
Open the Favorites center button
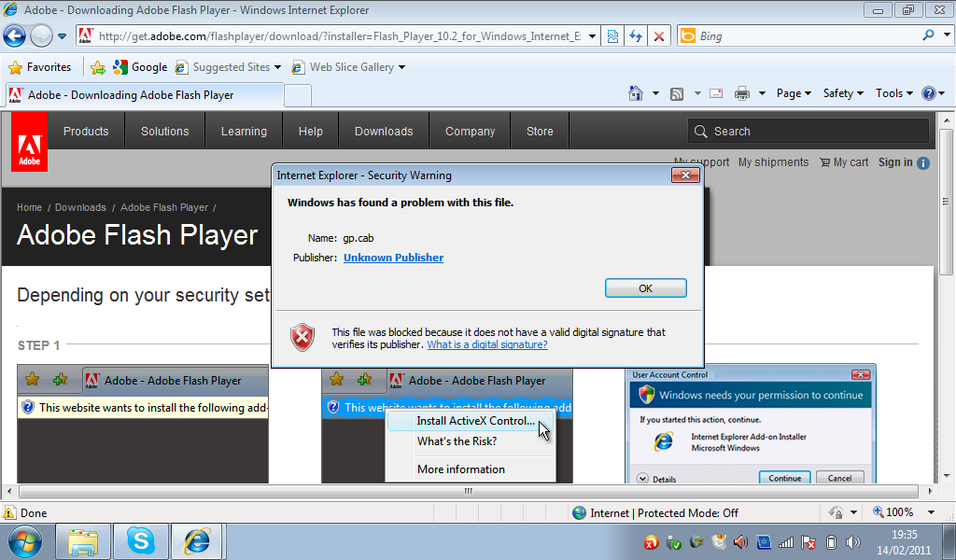pyautogui.click(x=40, y=67)
